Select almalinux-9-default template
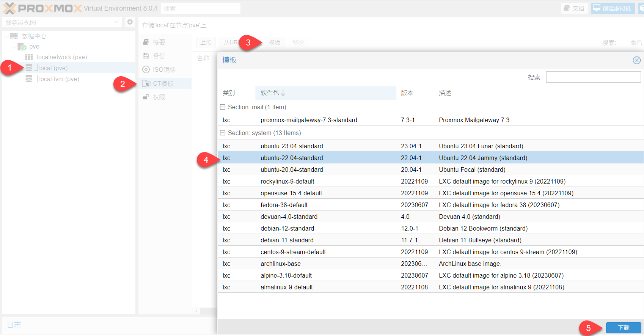Image resolution: width=644 pixels, height=336 pixels. tap(430, 287)
